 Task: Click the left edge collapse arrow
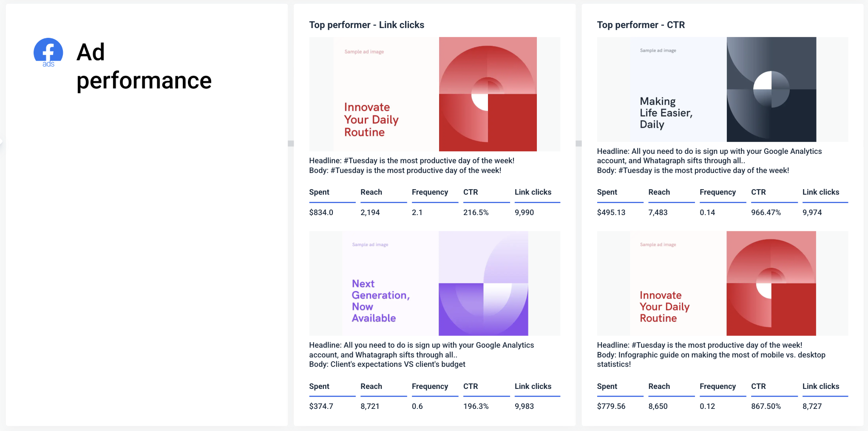(2, 142)
